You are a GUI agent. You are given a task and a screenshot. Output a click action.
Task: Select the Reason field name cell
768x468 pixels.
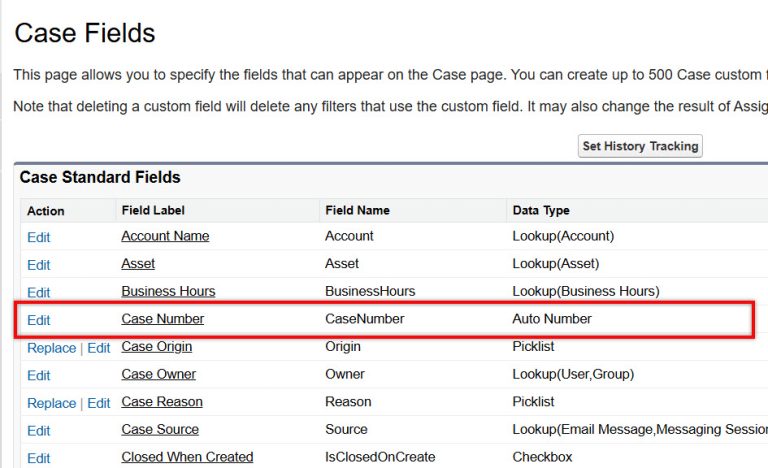point(348,402)
